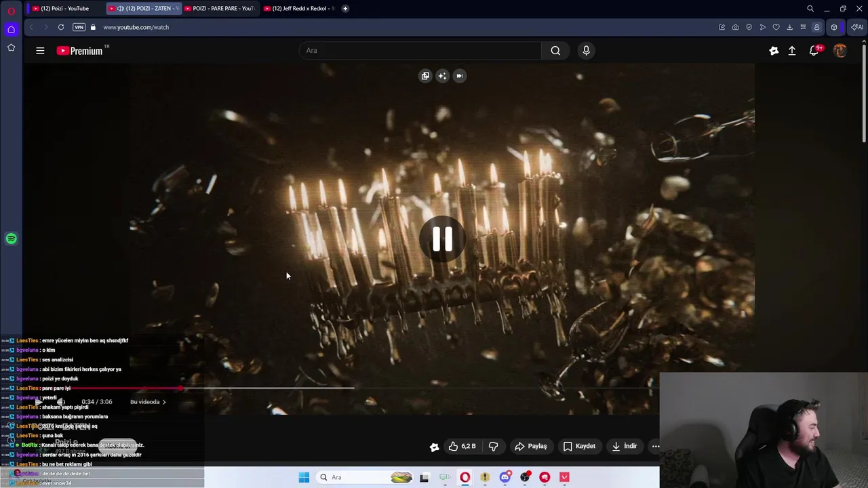The height and width of the screenshot is (488, 868).
Task: Focus the YouTube 'Ara' search box
Action: [x=420, y=50]
